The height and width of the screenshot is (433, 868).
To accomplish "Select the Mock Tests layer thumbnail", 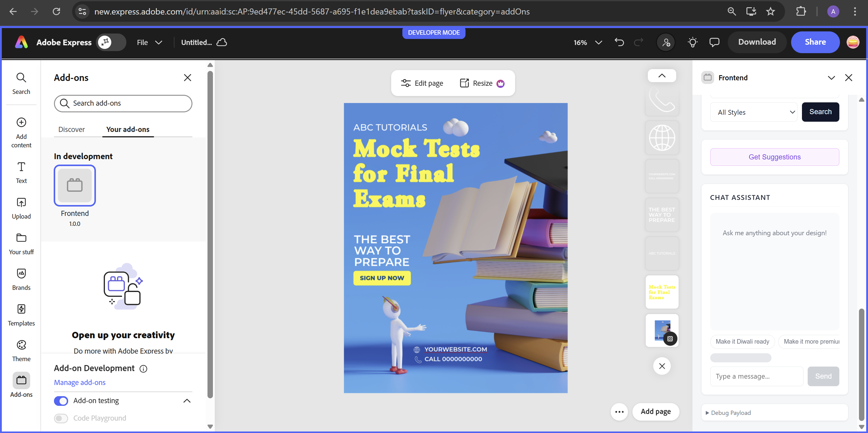I will click(x=661, y=292).
